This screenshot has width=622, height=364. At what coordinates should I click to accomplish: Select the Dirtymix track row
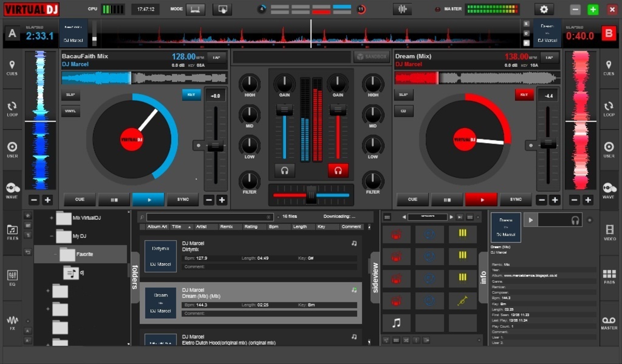pos(251,256)
